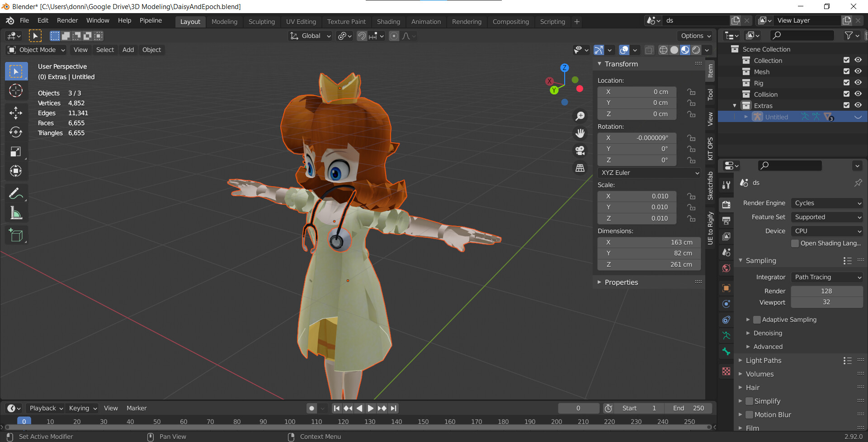Screen dimensions: 868x442
Task: Select the Measure tool
Action: coord(16,213)
